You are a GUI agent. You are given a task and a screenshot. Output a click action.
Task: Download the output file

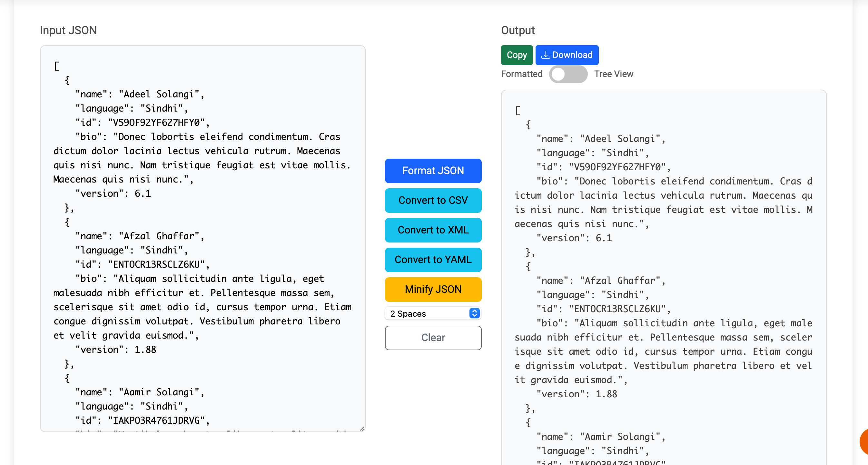pyautogui.click(x=567, y=55)
